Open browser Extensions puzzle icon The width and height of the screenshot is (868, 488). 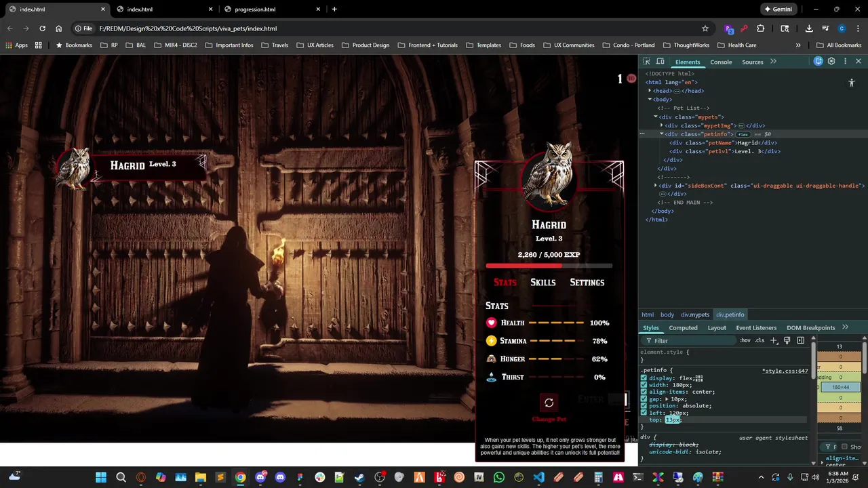tap(760, 28)
